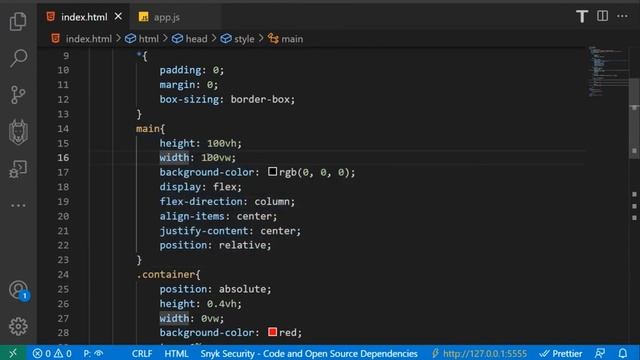Click the feedback icon in status bar
The width and height of the screenshot is (640, 360).
600,353
